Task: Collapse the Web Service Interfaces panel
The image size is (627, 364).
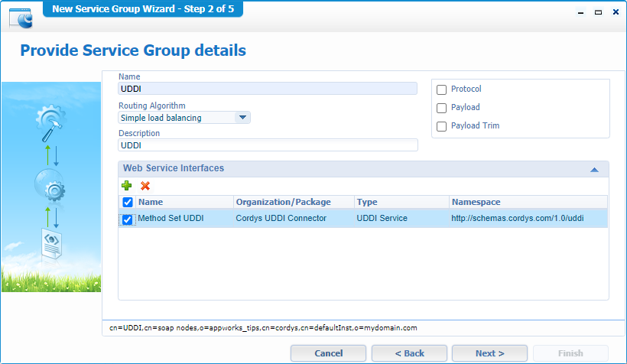Action: (594, 169)
